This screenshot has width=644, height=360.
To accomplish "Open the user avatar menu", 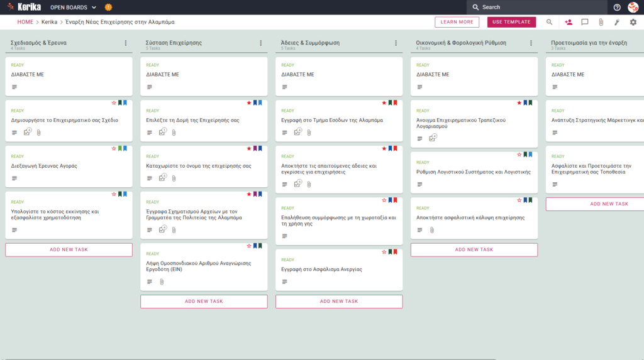I will (633, 8).
